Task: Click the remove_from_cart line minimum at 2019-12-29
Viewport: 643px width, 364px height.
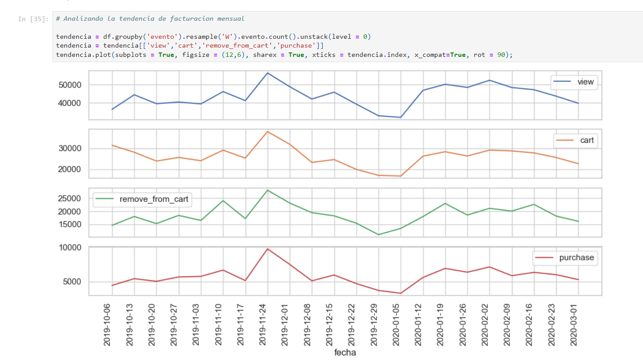Action: tap(378, 234)
